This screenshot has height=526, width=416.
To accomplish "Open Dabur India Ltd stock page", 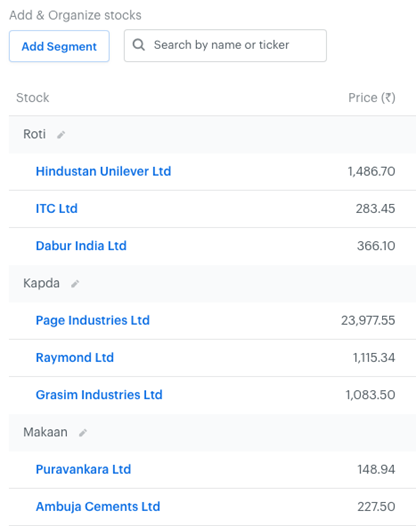I will [x=81, y=246].
